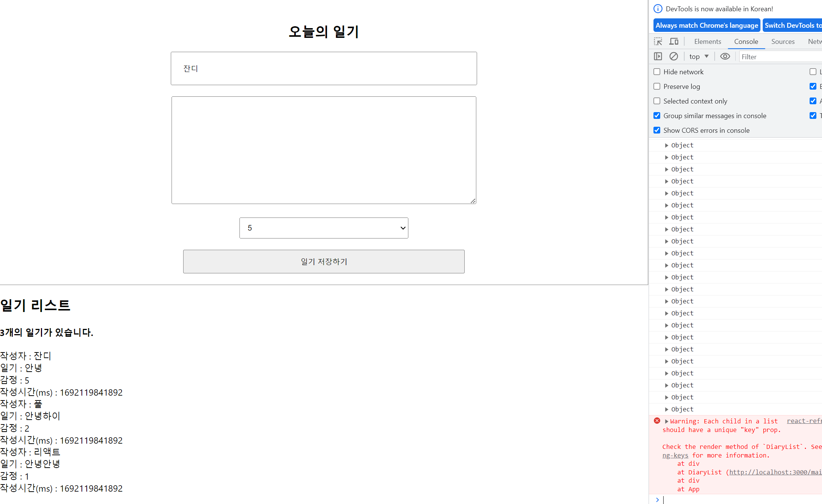Expand the first Object log entry

tap(667, 145)
